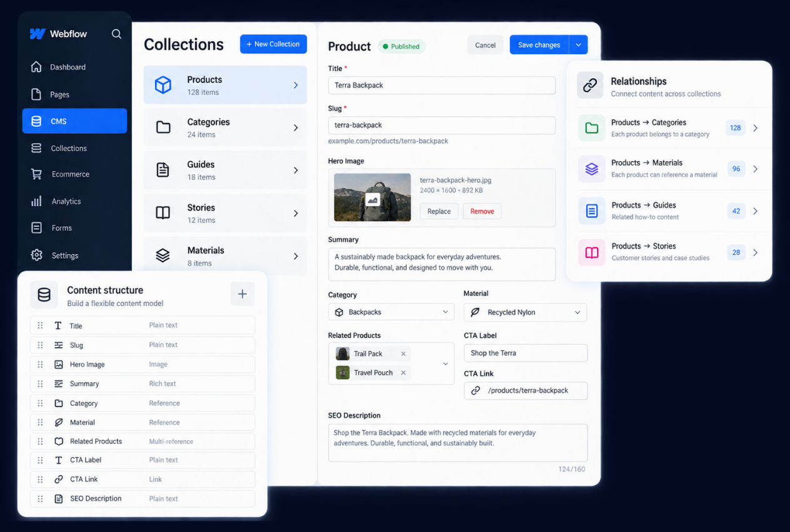
Task: Click the search magnifier icon in sidebar
Action: [116, 34]
